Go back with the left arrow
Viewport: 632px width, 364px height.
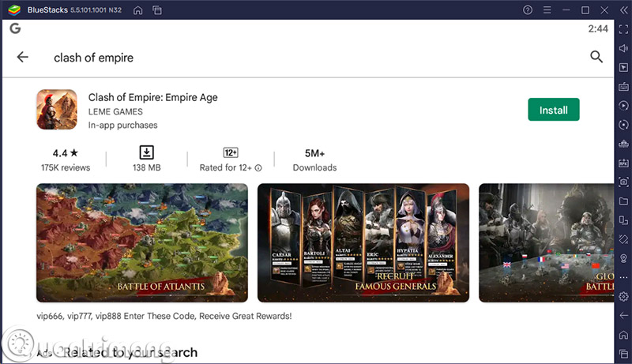click(23, 57)
